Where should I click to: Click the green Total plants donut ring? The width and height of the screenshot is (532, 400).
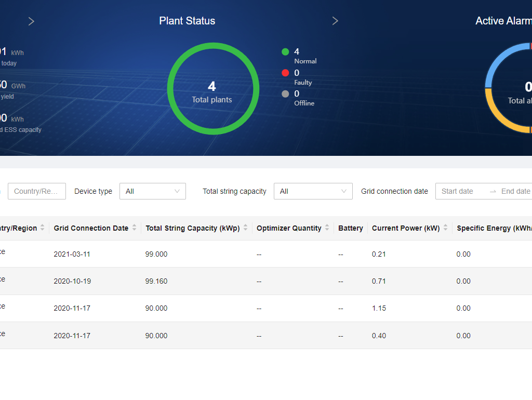(213, 46)
